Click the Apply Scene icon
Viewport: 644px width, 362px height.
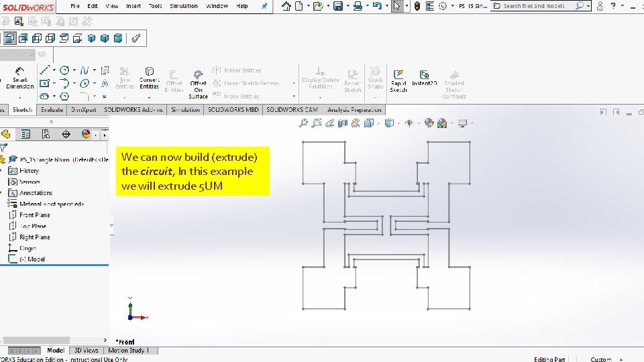tap(442, 123)
